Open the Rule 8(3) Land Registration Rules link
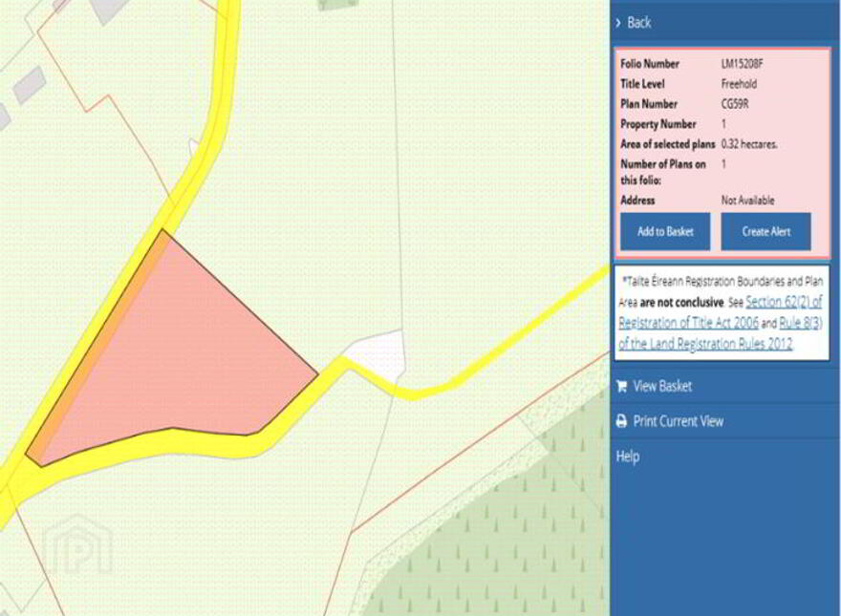The height and width of the screenshot is (616, 841). 721,333
